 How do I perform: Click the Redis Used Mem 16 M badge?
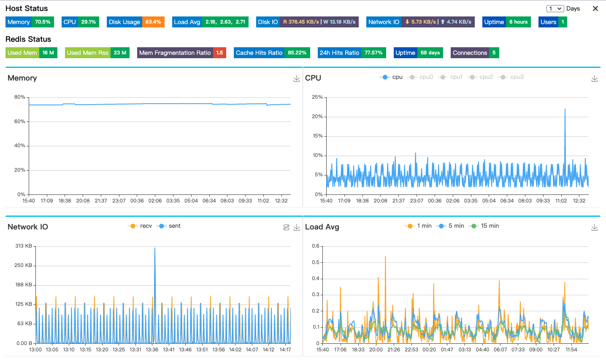pyautogui.click(x=32, y=53)
